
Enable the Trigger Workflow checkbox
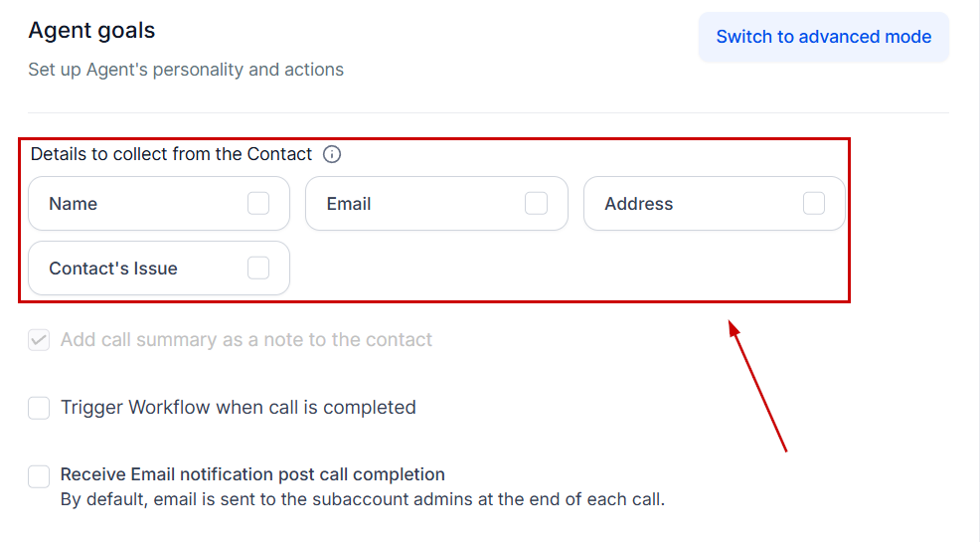click(x=39, y=408)
